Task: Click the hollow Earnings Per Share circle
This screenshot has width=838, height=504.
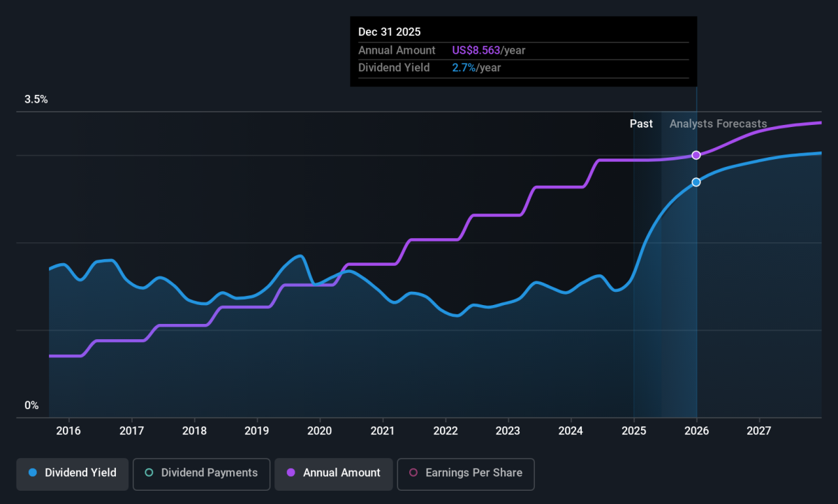Action: pos(413,473)
